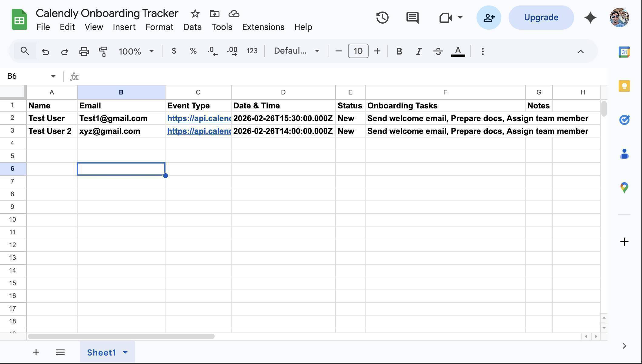
Task: Toggle italic formatting
Action: (x=419, y=51)
